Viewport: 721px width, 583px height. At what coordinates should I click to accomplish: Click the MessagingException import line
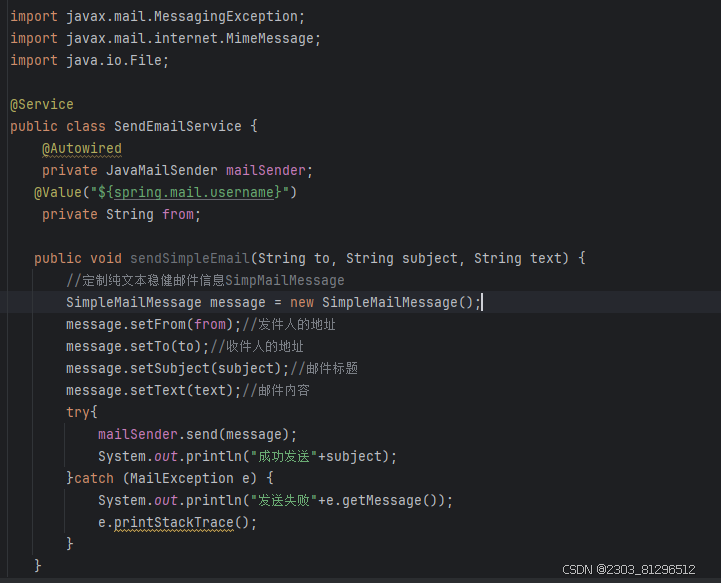click(x=157, y=17)
